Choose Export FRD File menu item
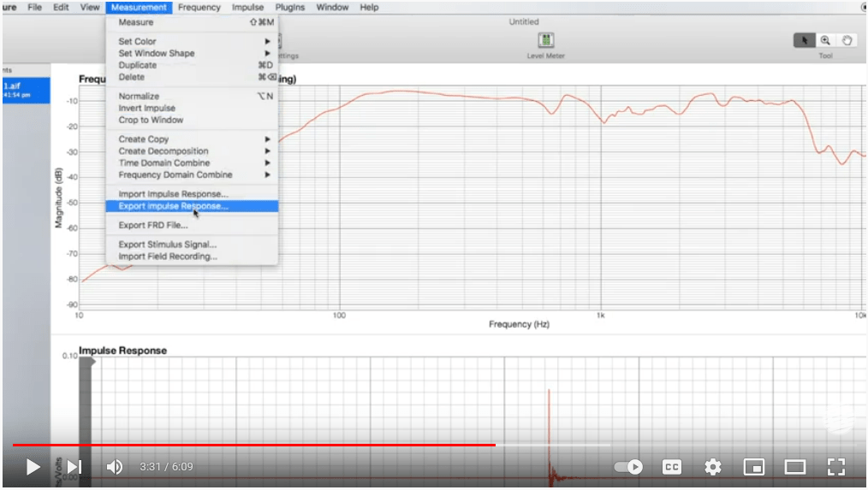 tap(192, 225)
